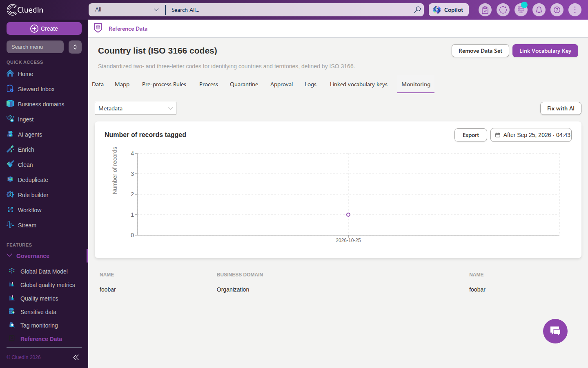This screenshot has height=368, width=588.
Task: Click the Create button
Action: tap(44, 29)
